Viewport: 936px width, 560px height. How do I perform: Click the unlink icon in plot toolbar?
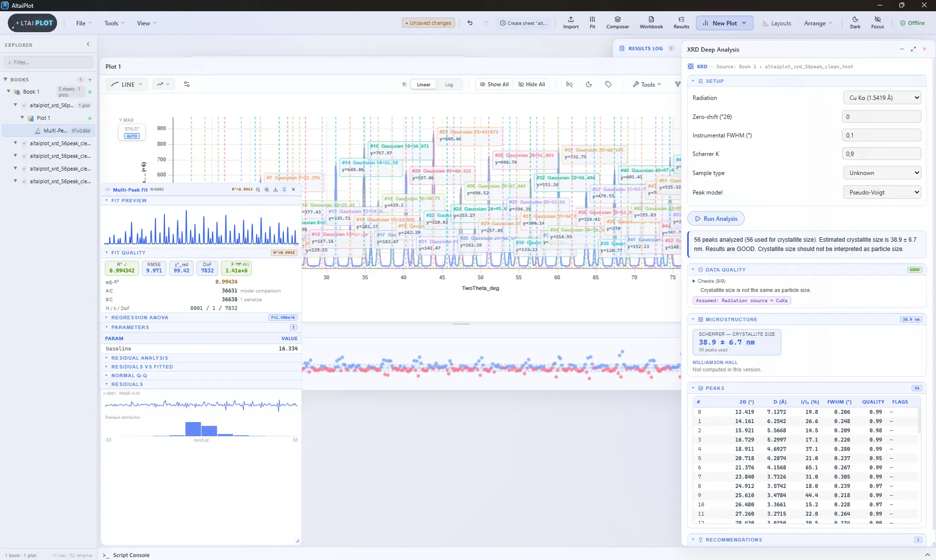pyautogui.click(x=569, y=84)
